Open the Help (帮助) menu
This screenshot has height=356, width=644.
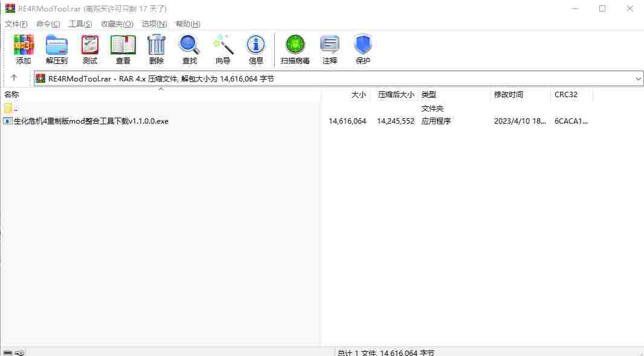click(188, 24)
